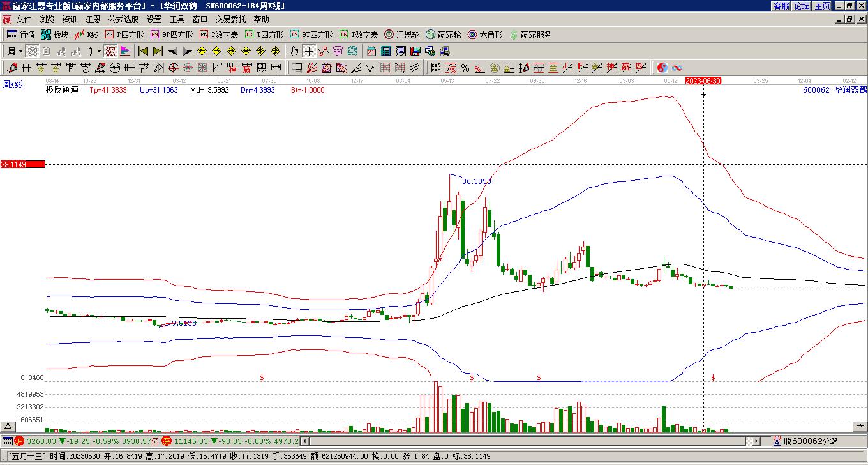Click the flag marker icon
Screen dimensions: 868x465
point(125,51)
